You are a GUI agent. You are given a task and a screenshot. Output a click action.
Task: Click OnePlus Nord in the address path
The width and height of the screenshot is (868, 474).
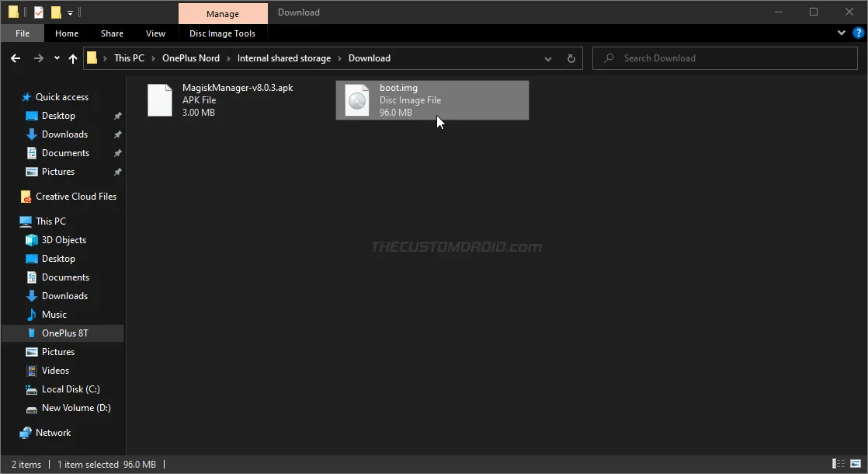pyautogui.click(x=190, y=58)
